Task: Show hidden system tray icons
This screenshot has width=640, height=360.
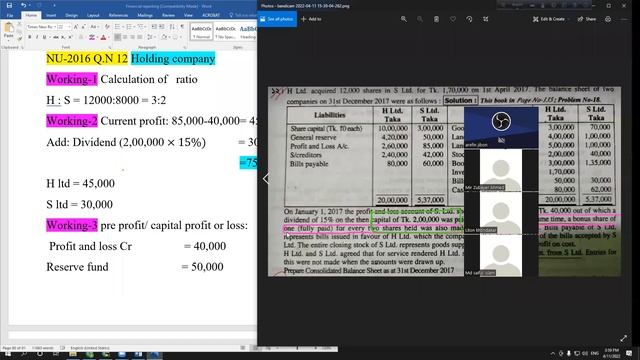Action: coord(553,353)
